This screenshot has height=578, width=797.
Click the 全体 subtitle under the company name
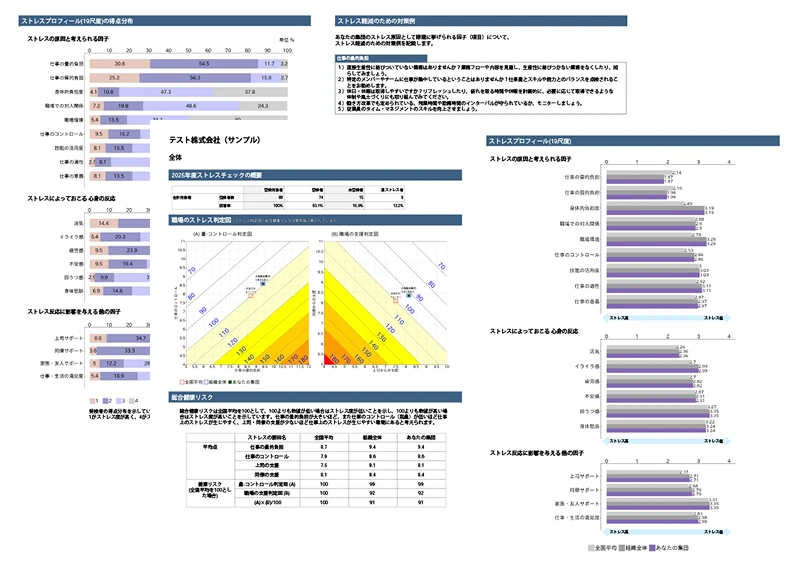(175, 158)
